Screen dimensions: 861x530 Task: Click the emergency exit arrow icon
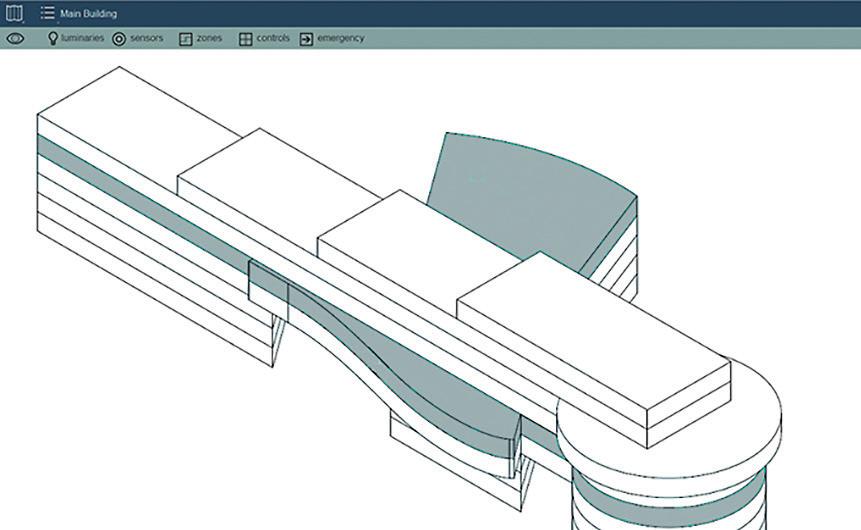click(x=306, y=39)
